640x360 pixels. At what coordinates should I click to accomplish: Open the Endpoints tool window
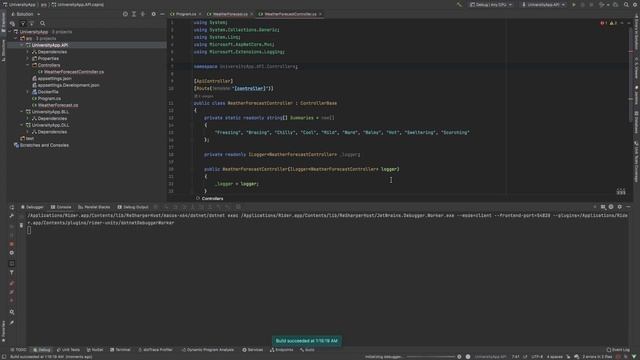click(x=282, y=350)
